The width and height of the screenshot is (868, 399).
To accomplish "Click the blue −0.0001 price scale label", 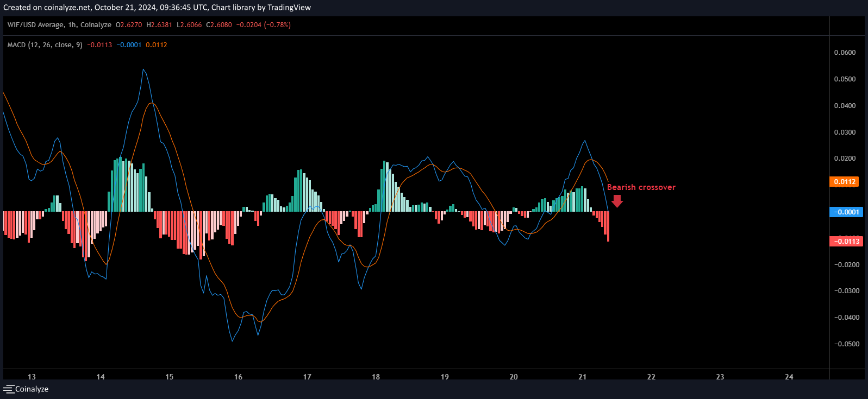I will tap(846, 212).
